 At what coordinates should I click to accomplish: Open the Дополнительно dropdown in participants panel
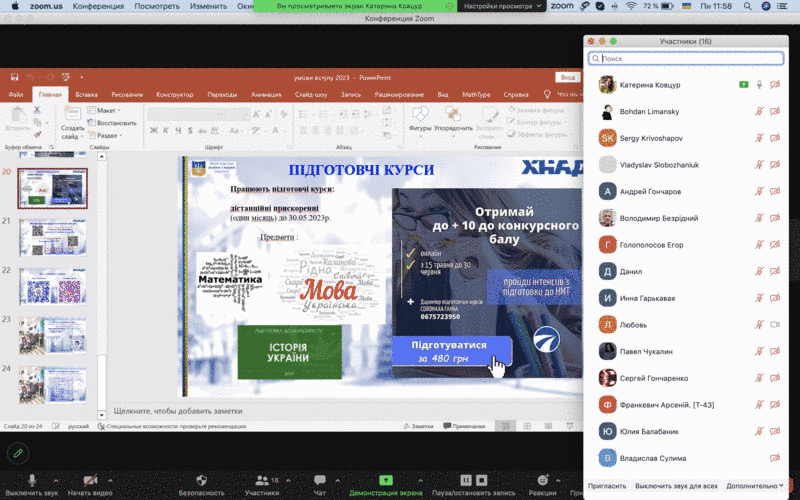[x=755, y=486]
